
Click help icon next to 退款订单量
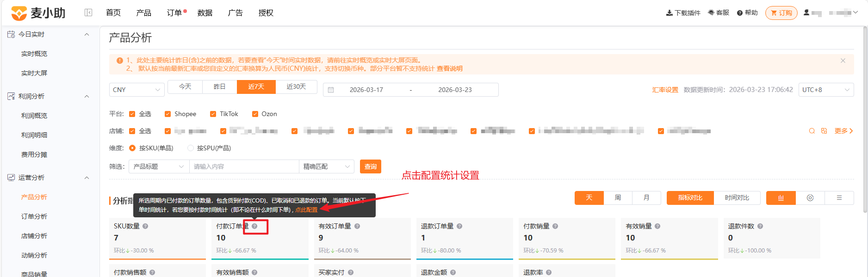(459, 226)
